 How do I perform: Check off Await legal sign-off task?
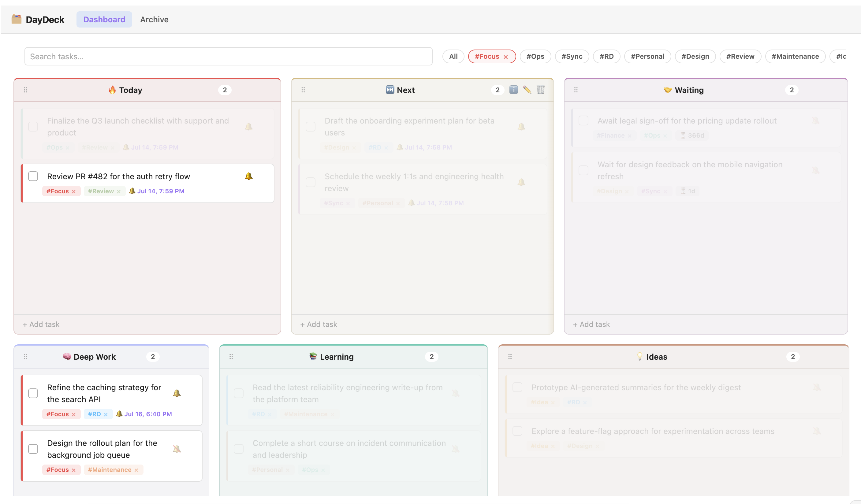coord(583,120)
